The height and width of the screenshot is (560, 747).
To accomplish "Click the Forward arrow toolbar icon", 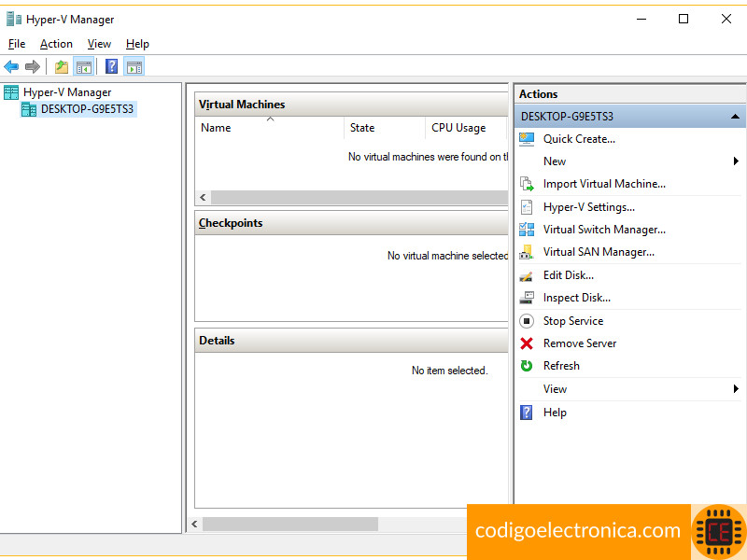I will 33,66.
